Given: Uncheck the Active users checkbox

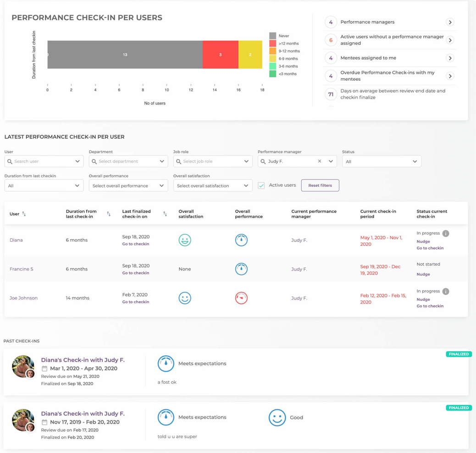Looking at the screenshot, I should pyautogui.click(x=261, y=185).
